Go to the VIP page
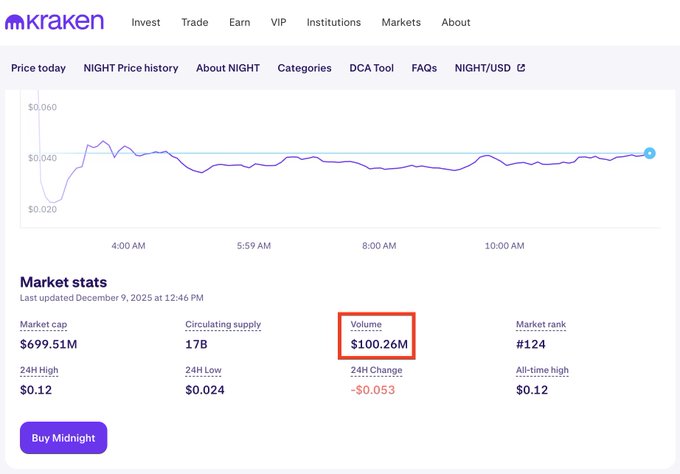This screenshot has height=474, width=680. (x=279, y=22)
